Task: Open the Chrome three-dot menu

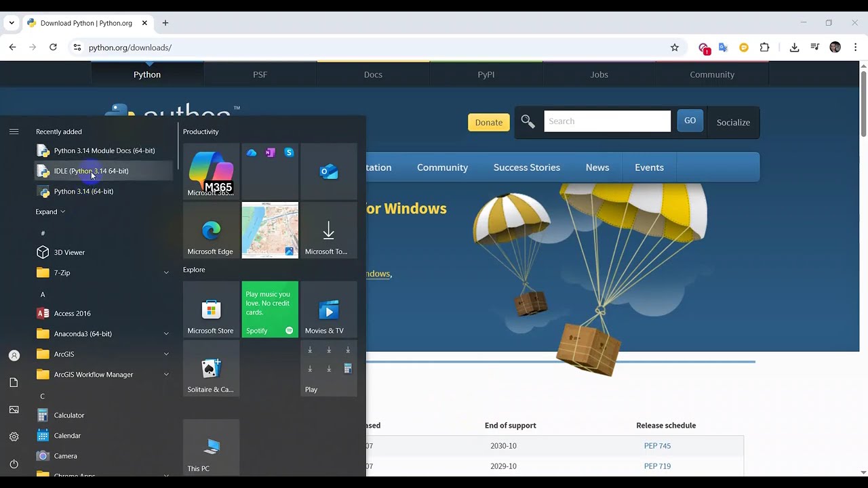Action: [856, 47]
